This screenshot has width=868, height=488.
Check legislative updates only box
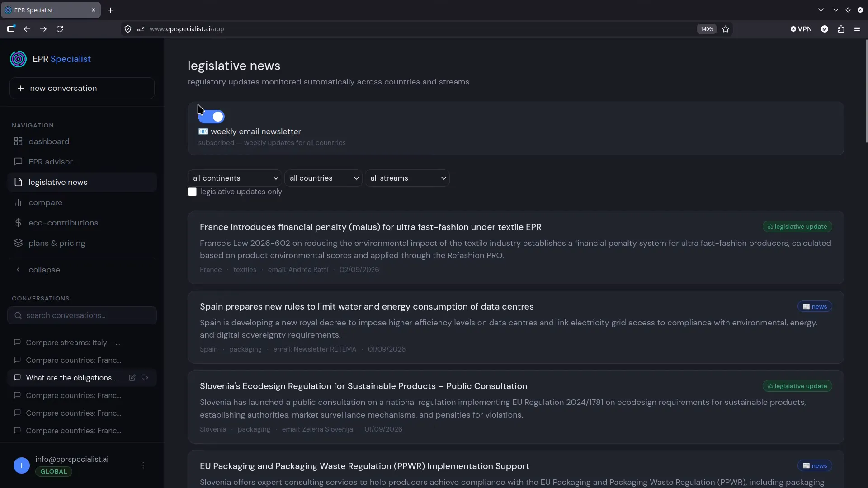point(192,192)
